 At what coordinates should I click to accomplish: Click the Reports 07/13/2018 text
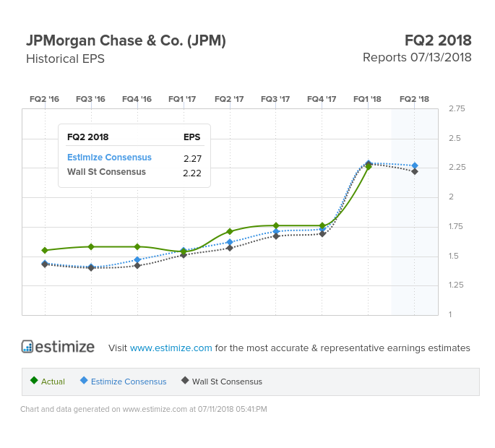click(417, 58)
